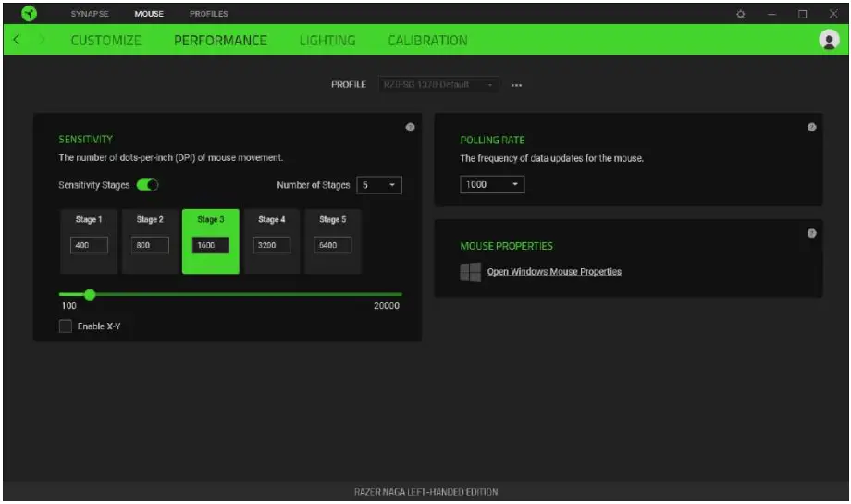Click Open Windows Mouse Properties link
This screenshot has width=851, height=504.
(554, 271)
